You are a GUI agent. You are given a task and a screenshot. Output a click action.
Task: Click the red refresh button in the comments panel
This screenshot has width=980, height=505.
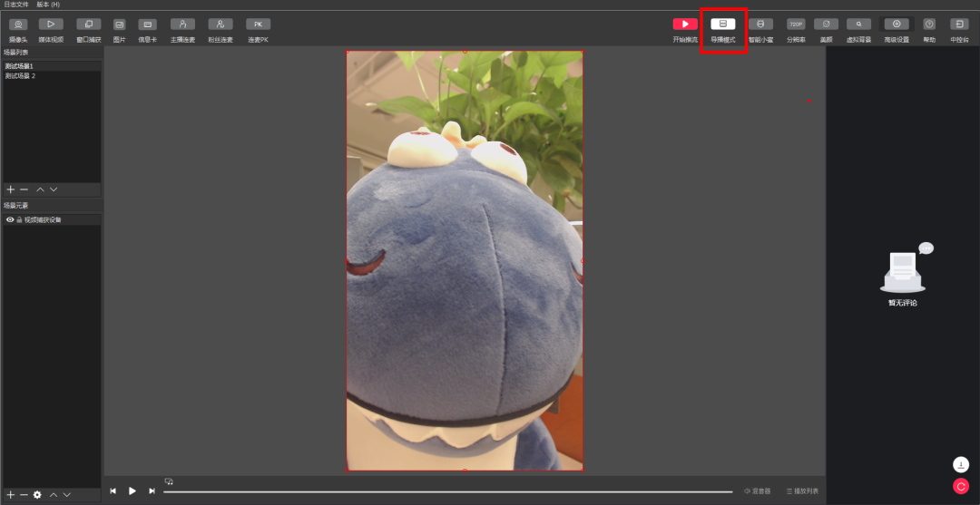click(961, 486)
